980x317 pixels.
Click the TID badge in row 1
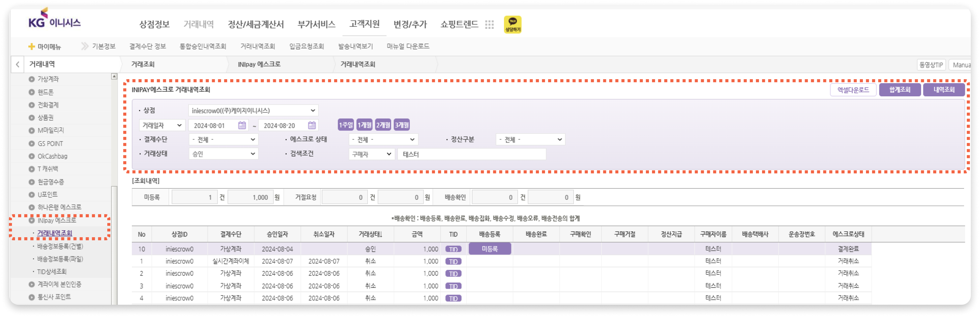point(453,261)
